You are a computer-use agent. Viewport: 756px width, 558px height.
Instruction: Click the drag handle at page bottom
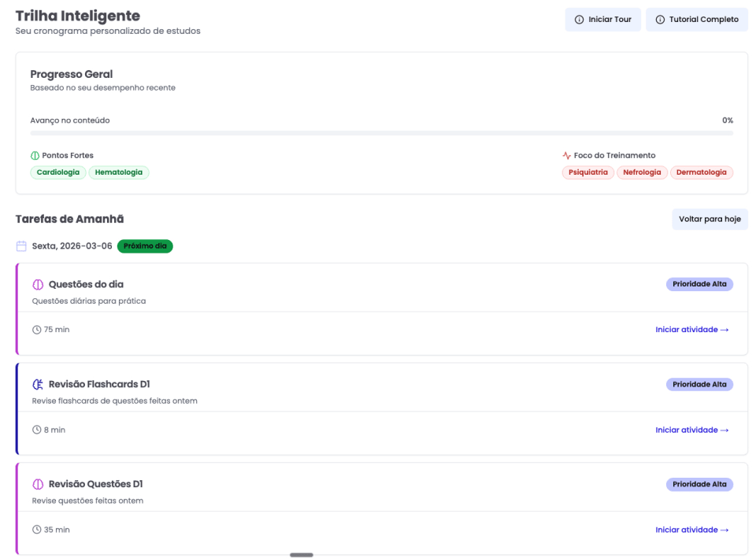302,554
